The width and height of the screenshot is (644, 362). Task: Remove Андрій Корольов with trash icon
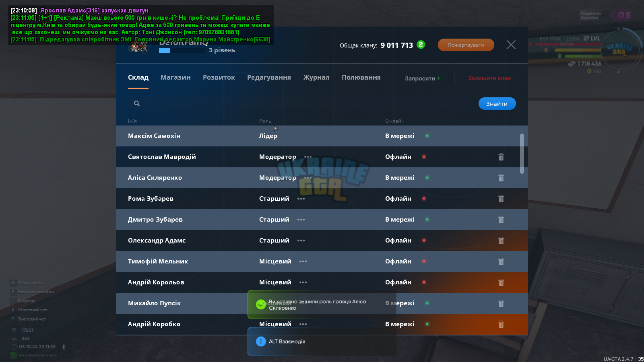pyautogui.click(x=501, y=282)
